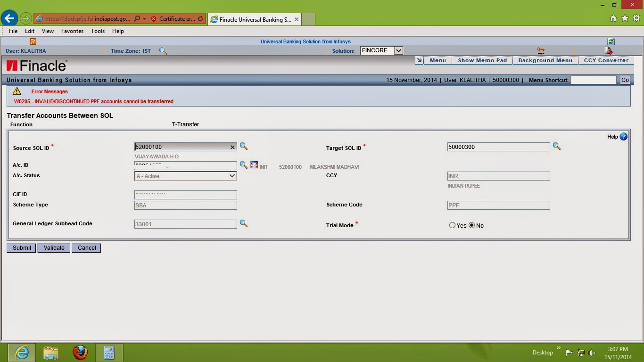This screenshot has height=362, width=644.
Task: Click Show Memo Pad link
Action: point(482,60)
